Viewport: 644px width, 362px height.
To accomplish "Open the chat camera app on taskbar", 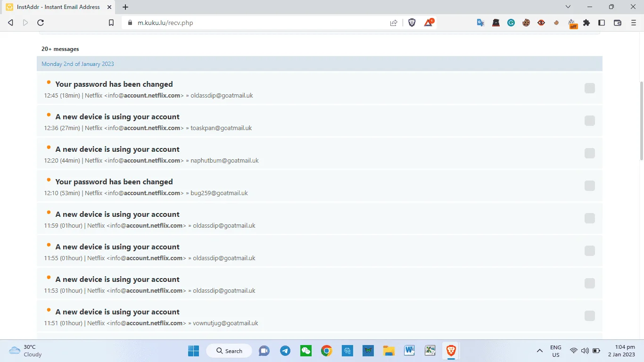I will coord(264,351).
